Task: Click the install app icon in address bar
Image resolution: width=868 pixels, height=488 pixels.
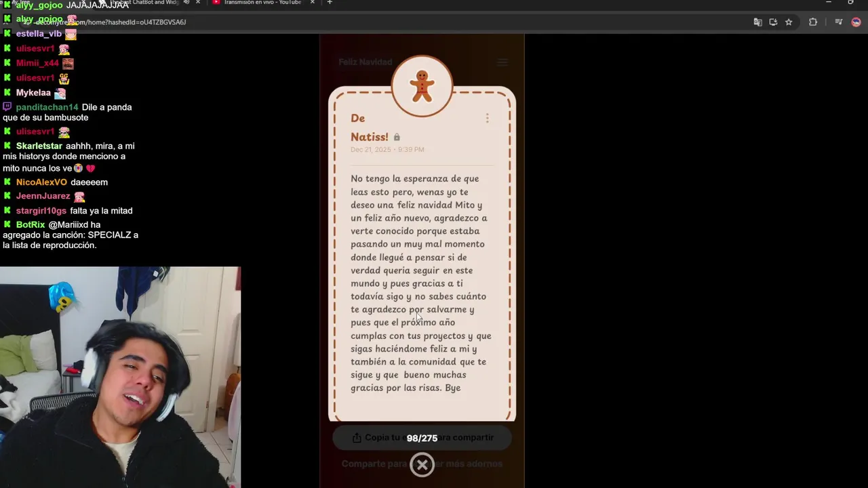Action: pos(773,22)
